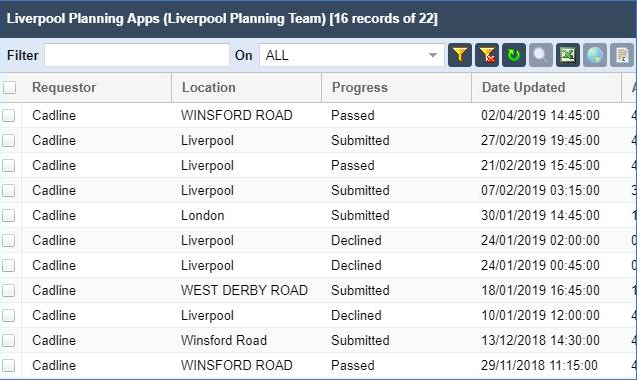
Task: Click the greyed globe map icon
Action: [x=595, y=55]
